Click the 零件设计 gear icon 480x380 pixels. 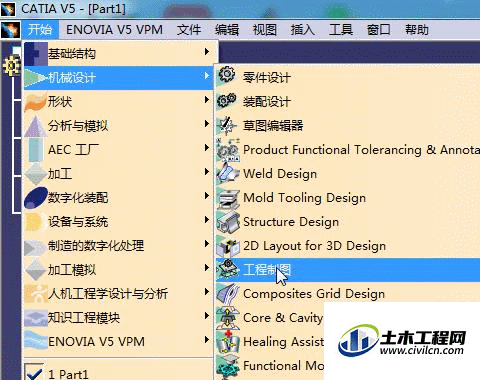(227, 75)
